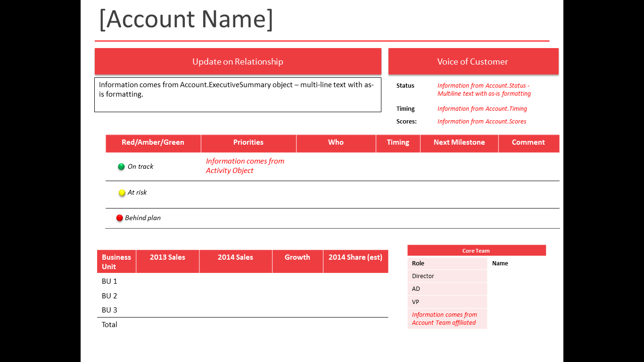
Task: Click the Voice of Customer banner
Action: [x=473, y=62]
